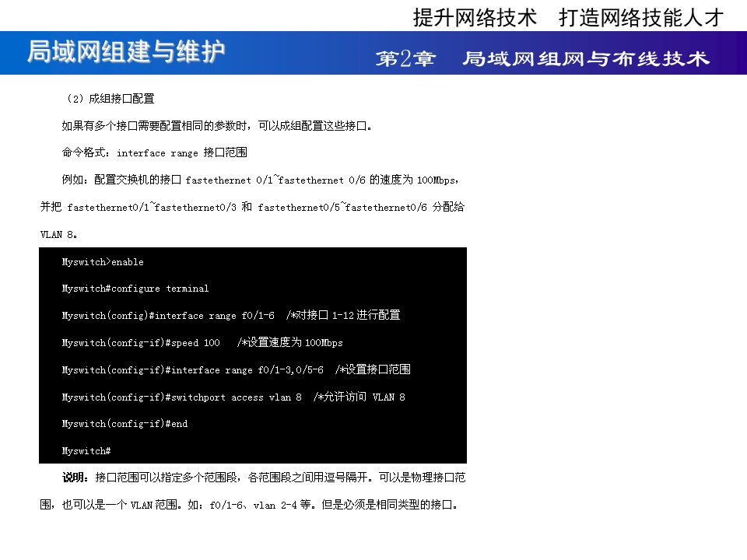This screenshot has width=747, height=560.
Task: Click the command speed 100
Action: 195,343
